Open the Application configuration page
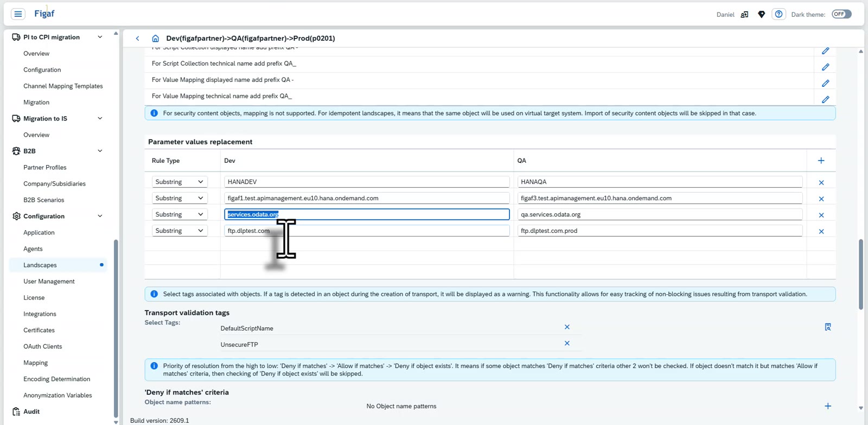Image resolution: width=868 pixels, height=425 pixels. 39,233
